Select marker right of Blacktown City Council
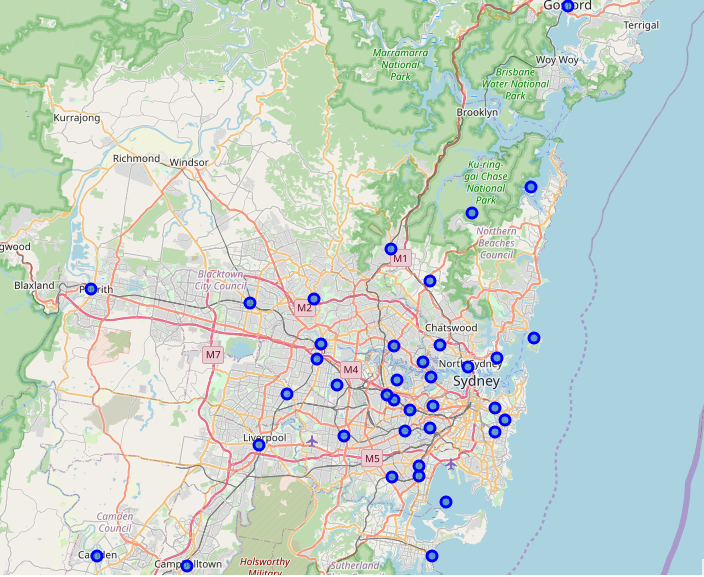 pyautogui.click(x=250, y=303)
